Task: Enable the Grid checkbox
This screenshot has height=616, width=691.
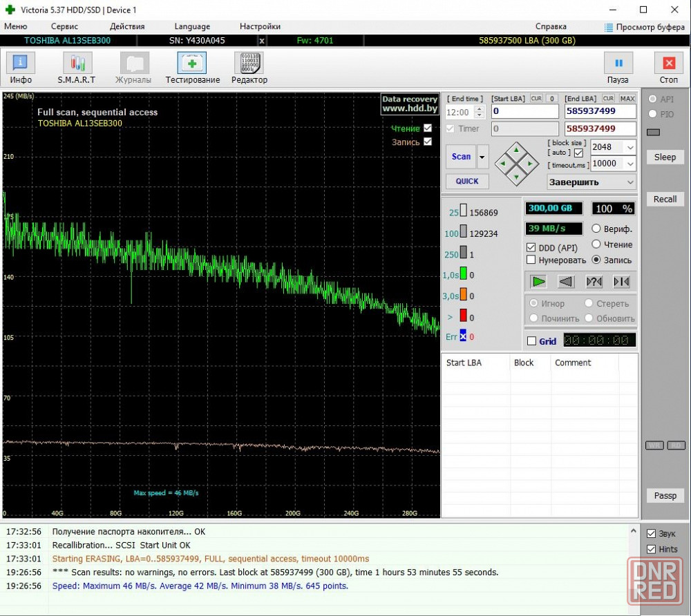Action: coord(532,341)
